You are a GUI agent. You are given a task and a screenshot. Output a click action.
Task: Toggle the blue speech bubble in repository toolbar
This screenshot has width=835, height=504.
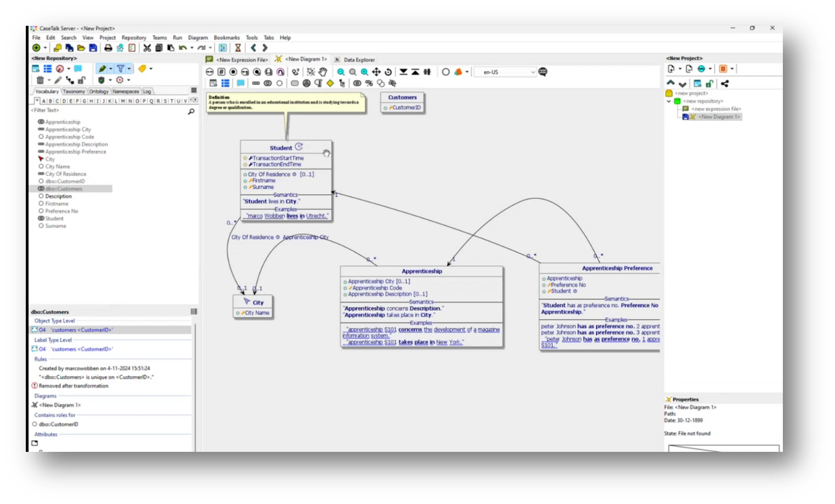click(78, 69)
